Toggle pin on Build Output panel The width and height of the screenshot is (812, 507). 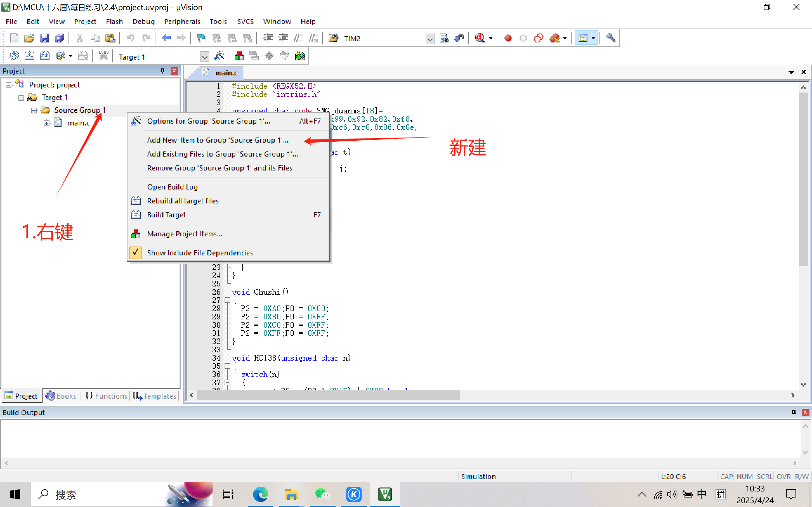pos(794,413)
